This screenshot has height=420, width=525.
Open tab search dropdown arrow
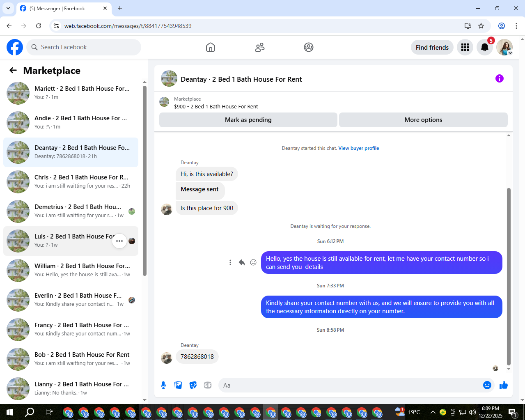coord(8,8)
